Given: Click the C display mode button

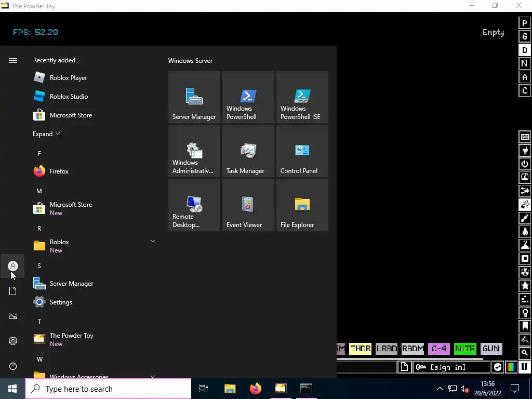Looking at the screenshot, I should click(525, 90).
